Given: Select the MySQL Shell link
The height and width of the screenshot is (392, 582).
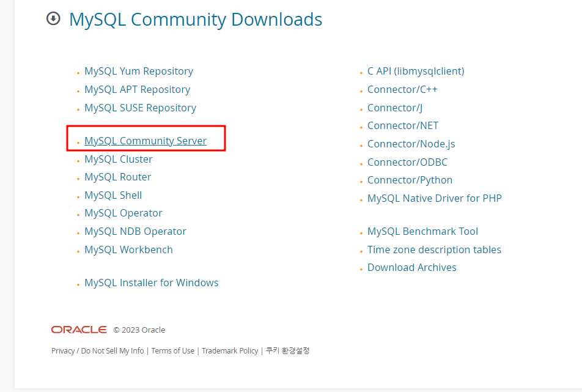Looking at the screenshot, I should [x=113, y=195].
